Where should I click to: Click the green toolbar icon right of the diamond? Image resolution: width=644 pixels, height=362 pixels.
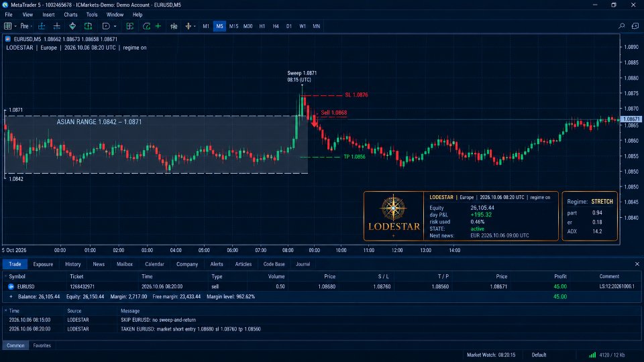click(88, 26)
